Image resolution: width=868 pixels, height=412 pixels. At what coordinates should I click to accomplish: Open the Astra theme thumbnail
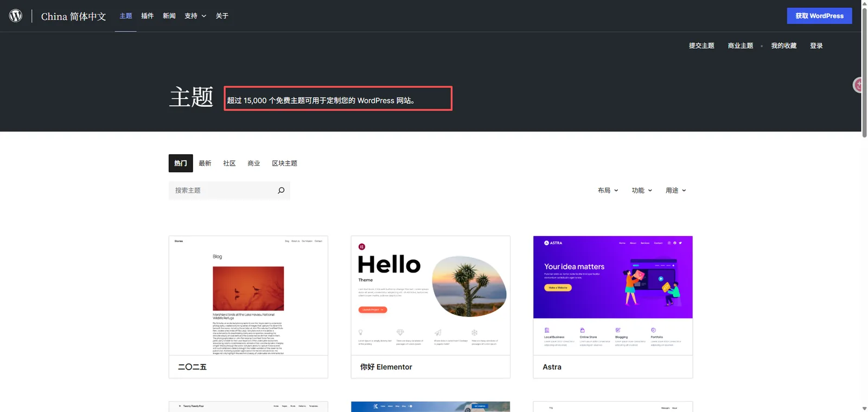[613, 296]
